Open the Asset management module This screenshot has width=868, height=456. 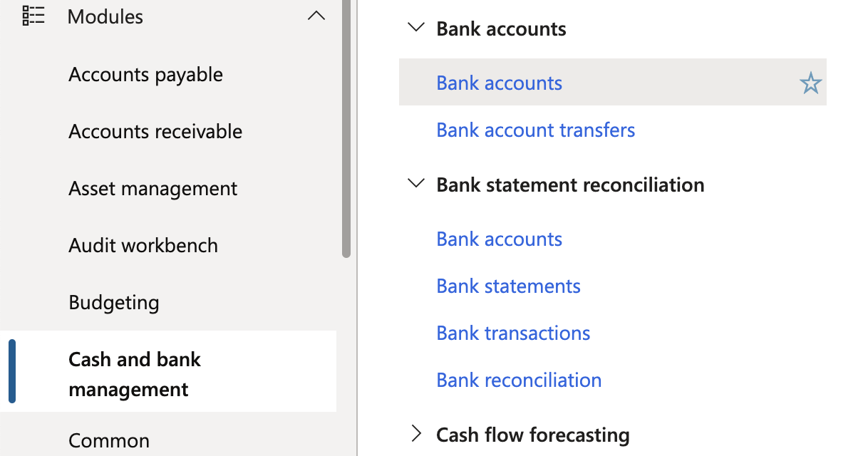[153, 188]
